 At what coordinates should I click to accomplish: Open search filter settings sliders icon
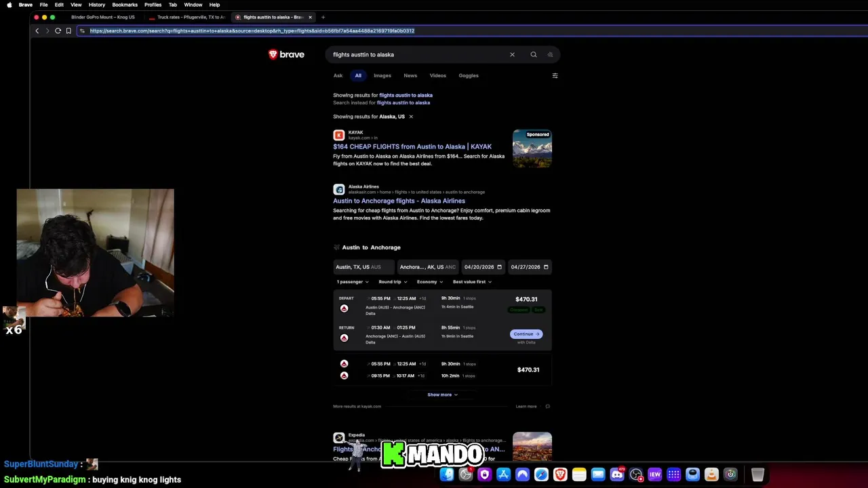[555, 75]
